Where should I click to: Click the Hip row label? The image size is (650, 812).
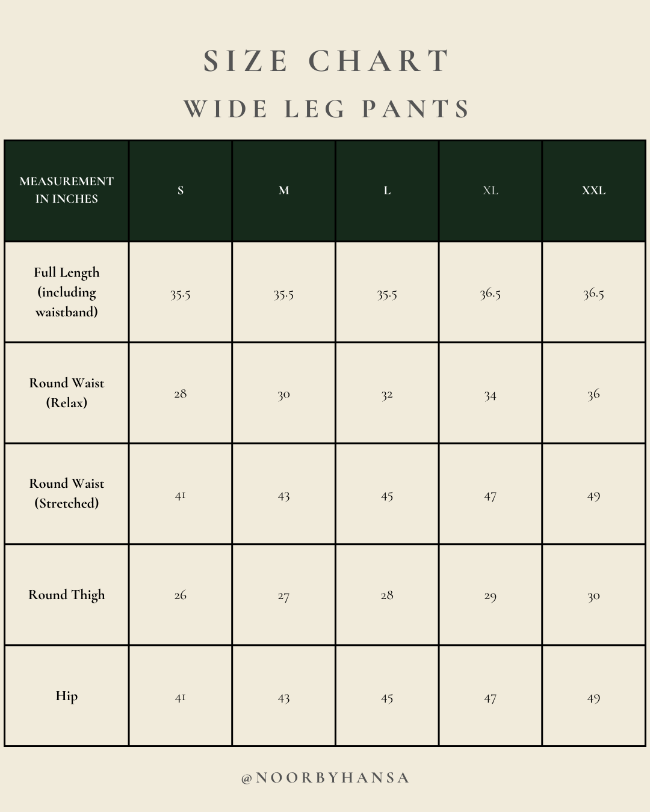pos(67,696)
